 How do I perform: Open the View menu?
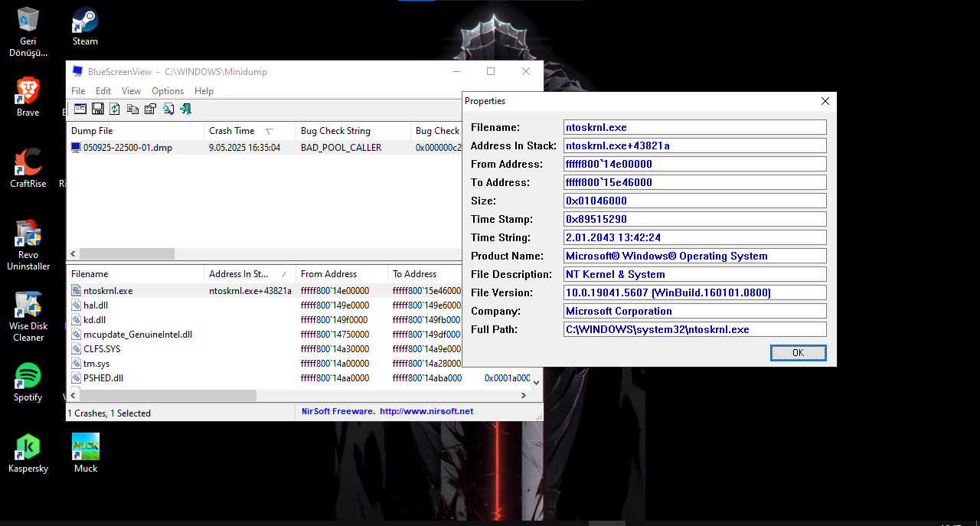(x=132, y=91)
